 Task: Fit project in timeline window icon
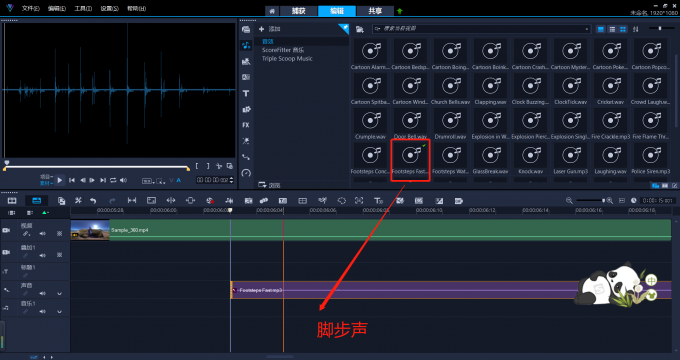pyautogui.click(x=621, y=200)
